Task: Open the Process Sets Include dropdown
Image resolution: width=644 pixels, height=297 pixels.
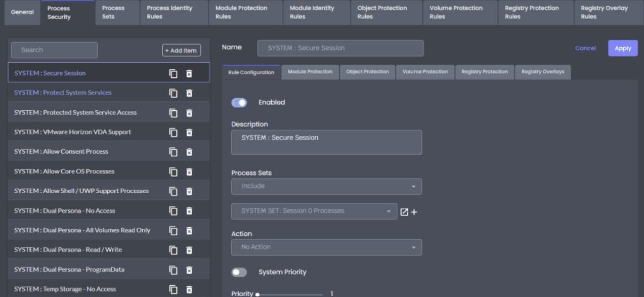Action: (x=326, y=186)
